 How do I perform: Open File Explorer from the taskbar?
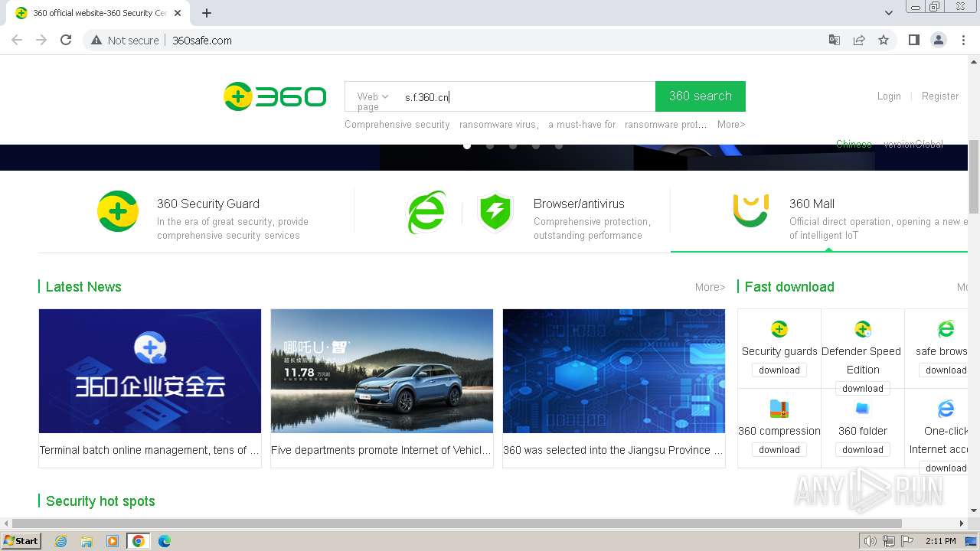(87, 541)
